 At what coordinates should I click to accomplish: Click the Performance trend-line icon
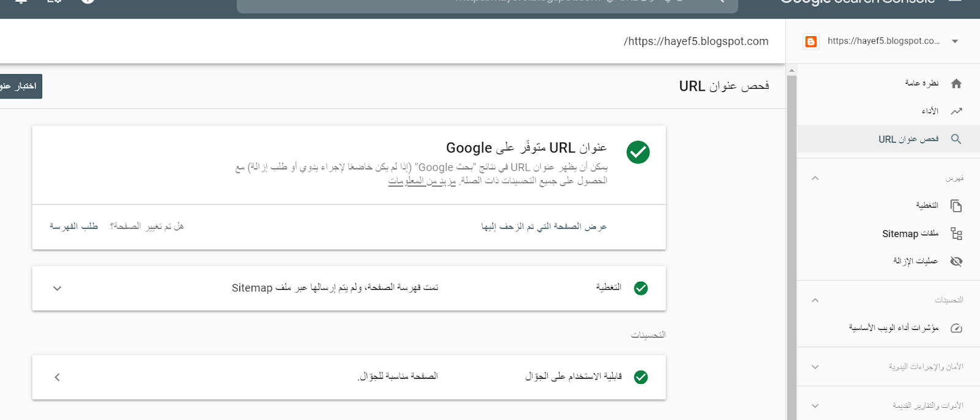coord(956,111)
